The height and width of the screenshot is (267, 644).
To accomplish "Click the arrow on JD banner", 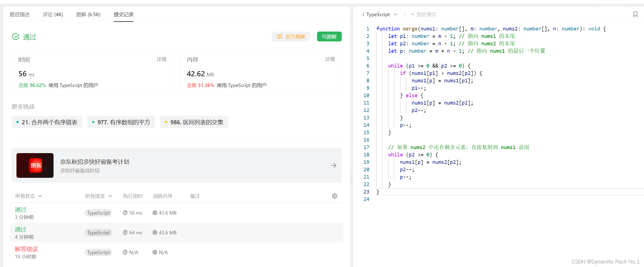I will 333,165.
